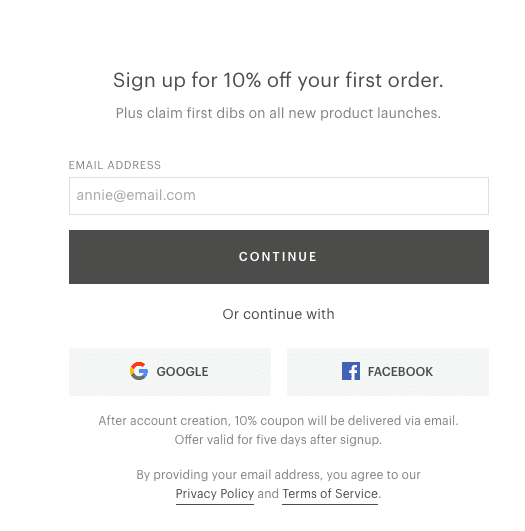Screen dimensions: 525x531
Task: Focus the email address input field
Action: coord(279,196)
